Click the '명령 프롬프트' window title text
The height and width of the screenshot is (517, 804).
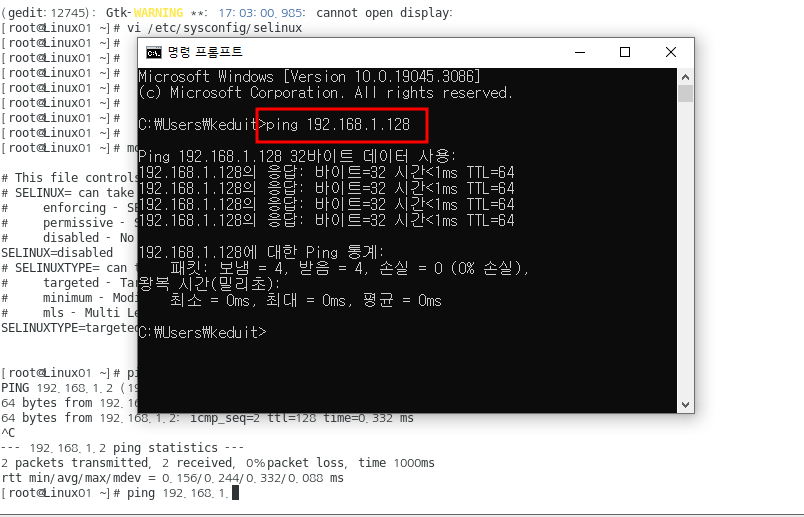click(205, 52)
